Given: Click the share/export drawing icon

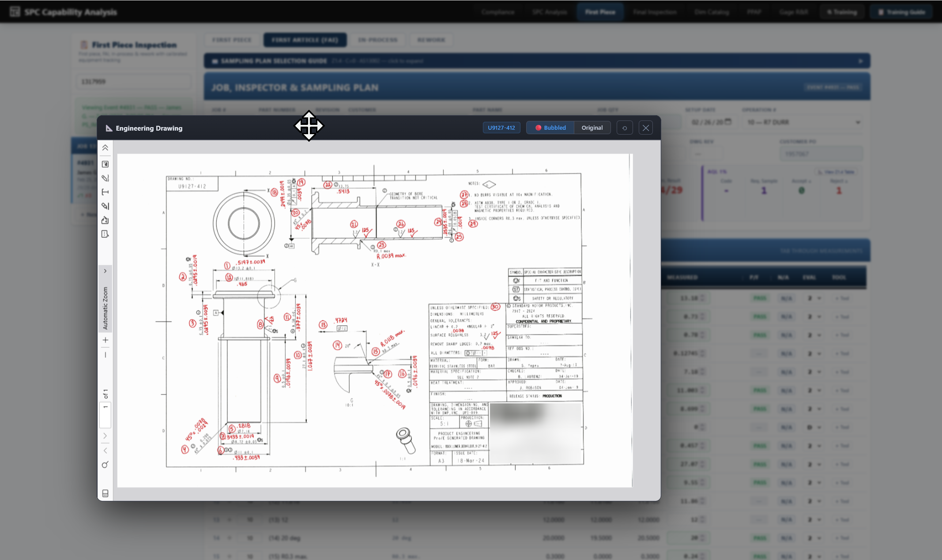Looking at the screenshot, I should (105, 220).
